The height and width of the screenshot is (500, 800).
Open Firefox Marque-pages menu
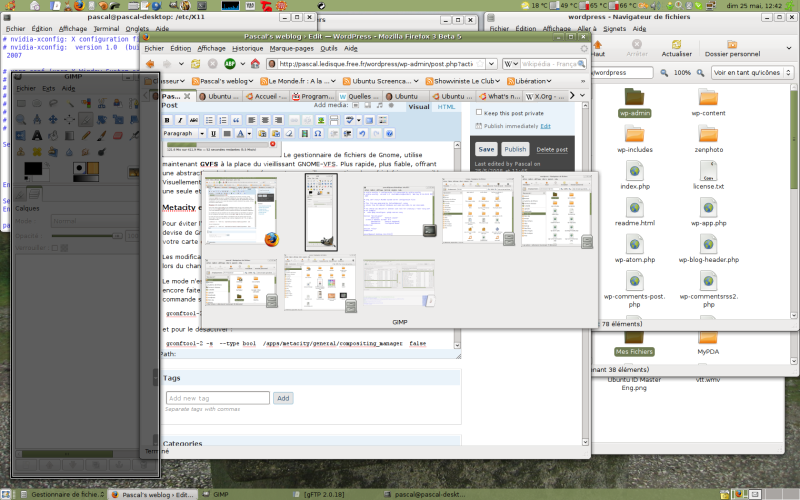(x=291, y=48)
